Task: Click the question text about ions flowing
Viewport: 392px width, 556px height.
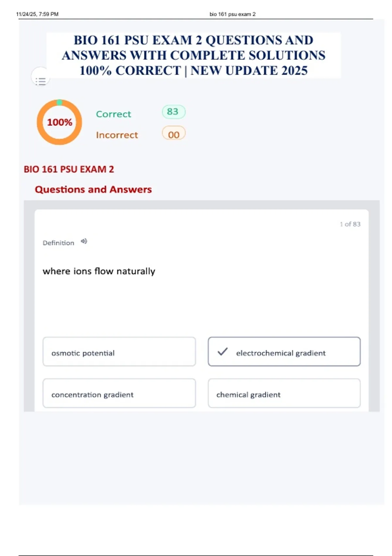Action: [x=99, y=271]
